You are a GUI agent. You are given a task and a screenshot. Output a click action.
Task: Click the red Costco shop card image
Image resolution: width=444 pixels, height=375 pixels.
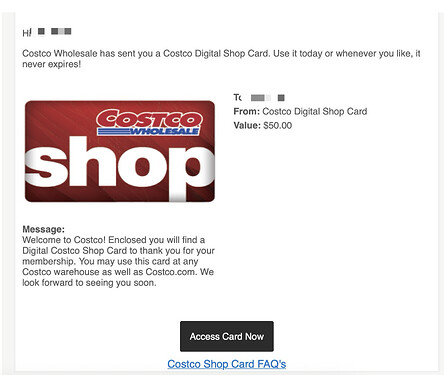(120, 151)
